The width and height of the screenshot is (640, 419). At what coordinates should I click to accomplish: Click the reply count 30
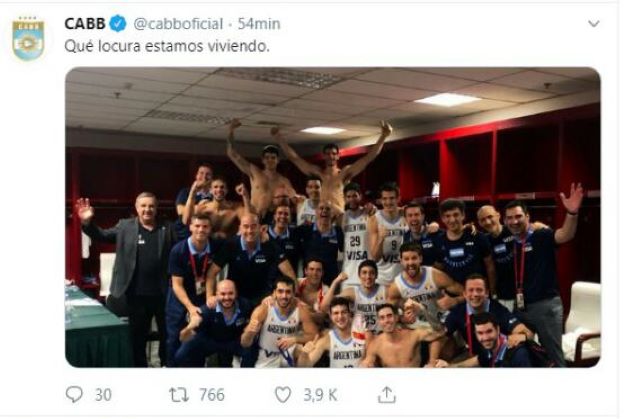(103, 394)
